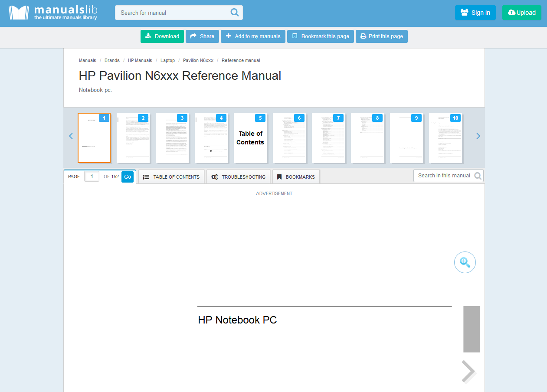Click the page number input box

[x=92, y=176]
